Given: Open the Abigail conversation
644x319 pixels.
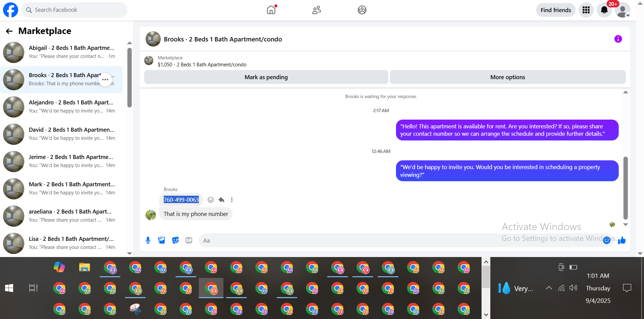Looking at the screenshot, I should pyautogui.click(x=61, y=52).
